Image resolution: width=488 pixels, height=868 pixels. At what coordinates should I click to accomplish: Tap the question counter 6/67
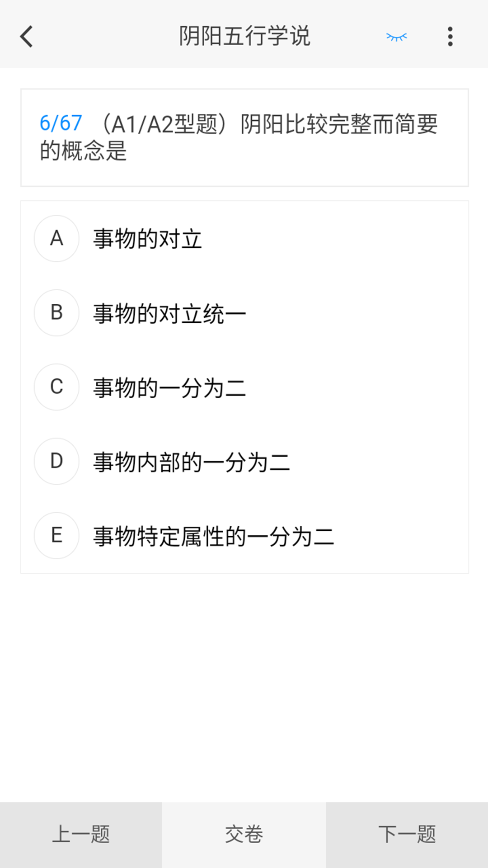(x=61, y=121)
